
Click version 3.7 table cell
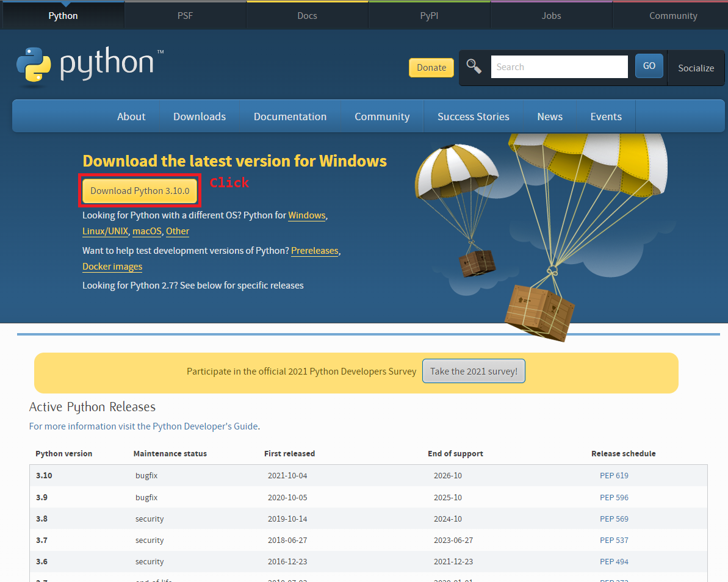point(41,540)
